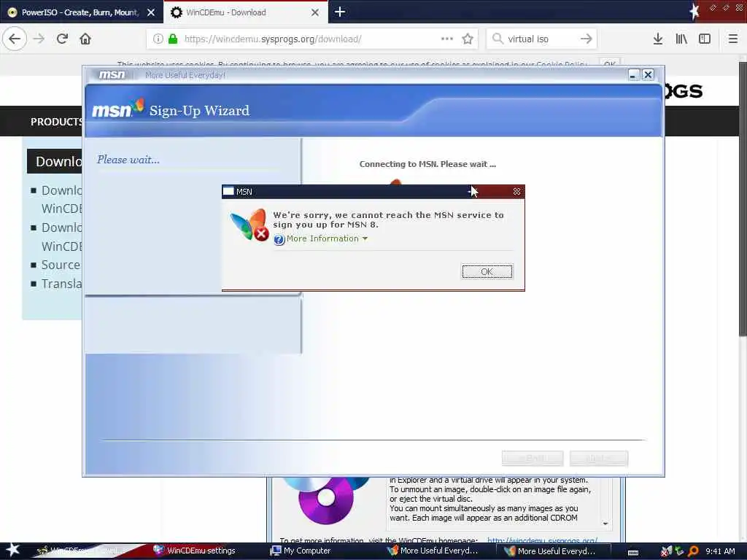Go back in the browser
The width and height of the screenshot is (747, 560).
coord(15,39)
